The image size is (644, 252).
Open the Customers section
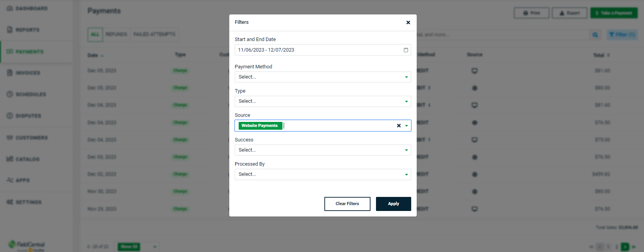click(x=31, y=138)
